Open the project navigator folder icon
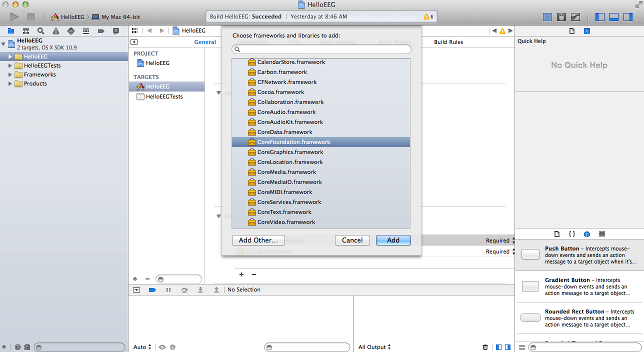This screenshot has height=352, width=644. pyautogui.click(x=10, y=31)
